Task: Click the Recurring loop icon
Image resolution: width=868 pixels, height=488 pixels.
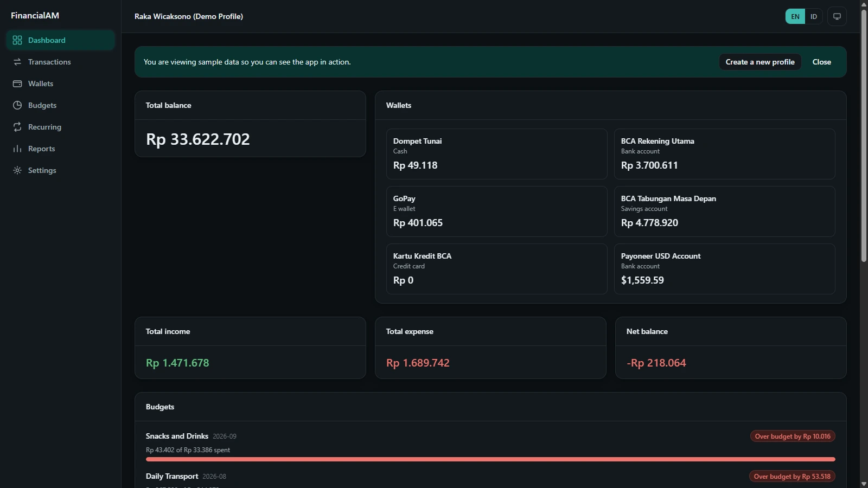Action: [x=17, y=127]
